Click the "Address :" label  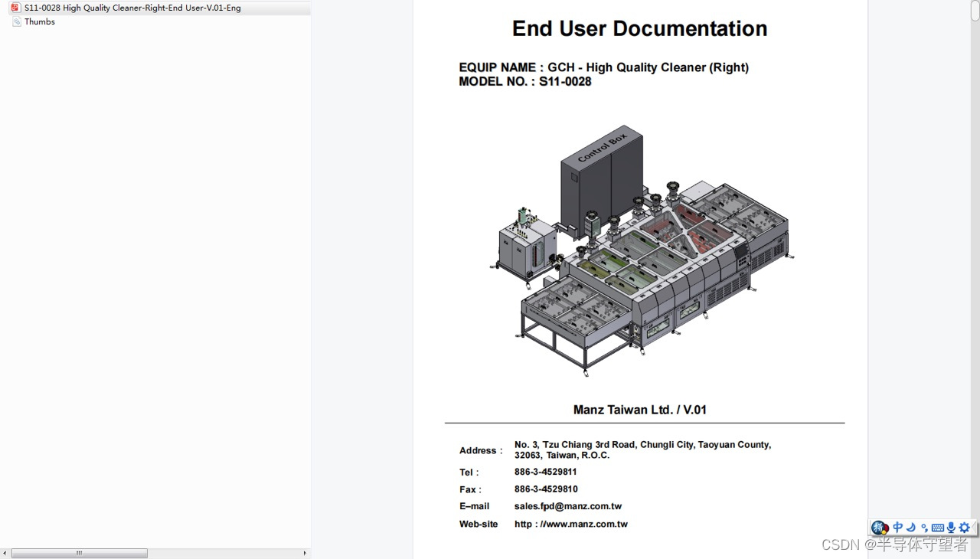[481, 450]
